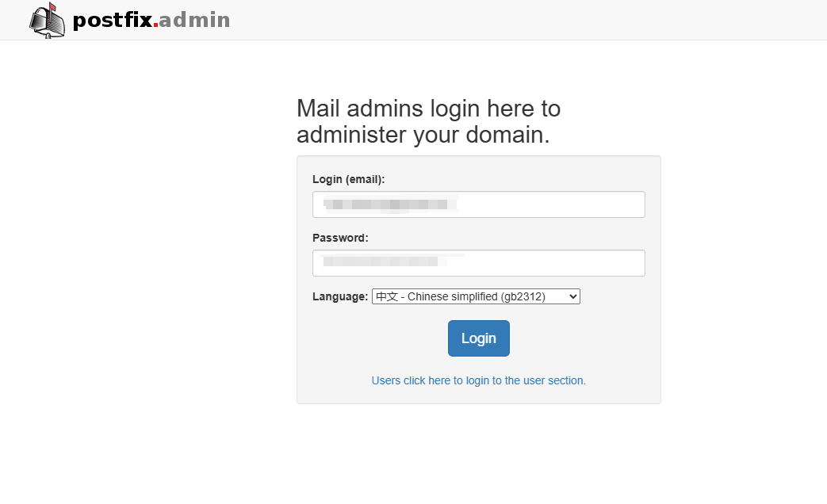827x504 pixels.
Task: Click the "Password:" field label
Action: point(340,238)
